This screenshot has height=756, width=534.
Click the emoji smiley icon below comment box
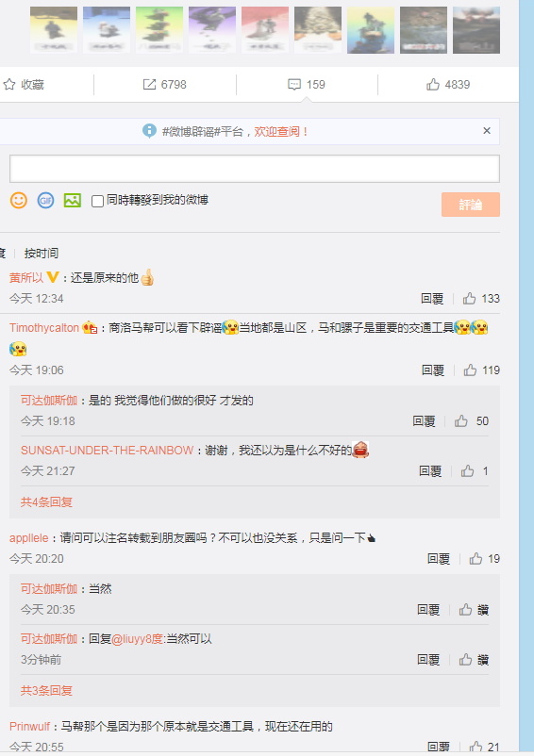pos(19,200)
